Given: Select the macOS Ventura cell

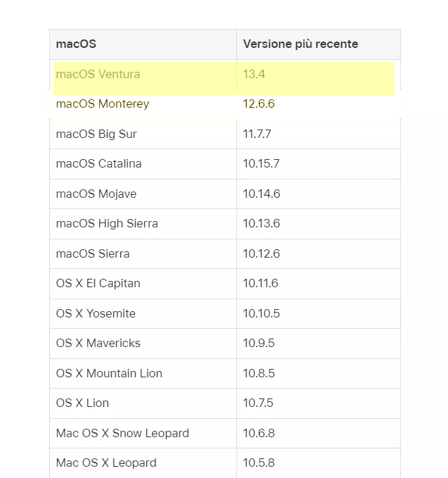Looking at the screenshot, I should pos(98,75).
